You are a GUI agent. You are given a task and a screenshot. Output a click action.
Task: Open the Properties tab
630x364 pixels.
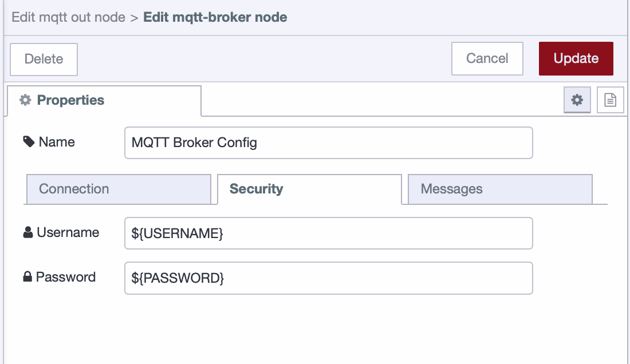pos(104,100)
